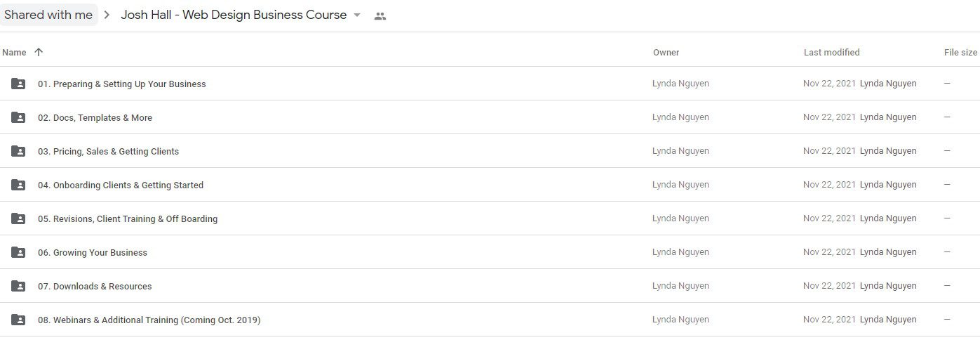This screenshot has width=980, height=340.
Task: Click shared folder icon for 01. Preparing & Setting Up
Action: pos(18,84)
